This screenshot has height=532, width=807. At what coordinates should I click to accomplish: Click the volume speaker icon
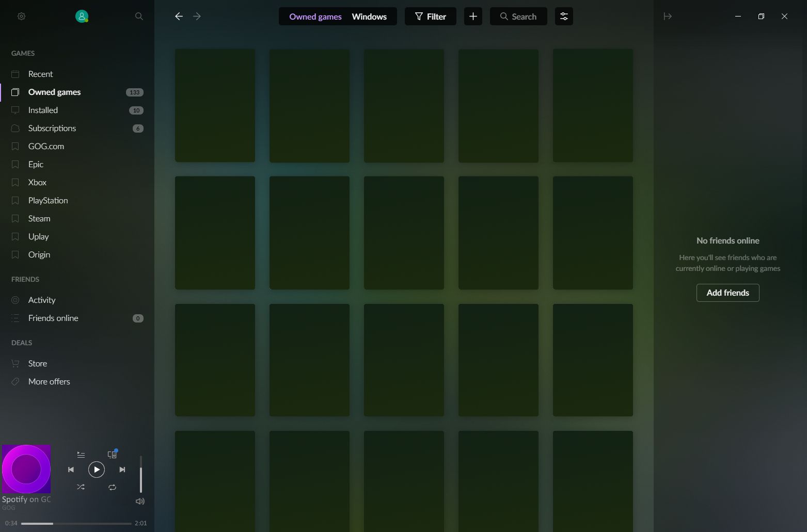coord(140,501)
